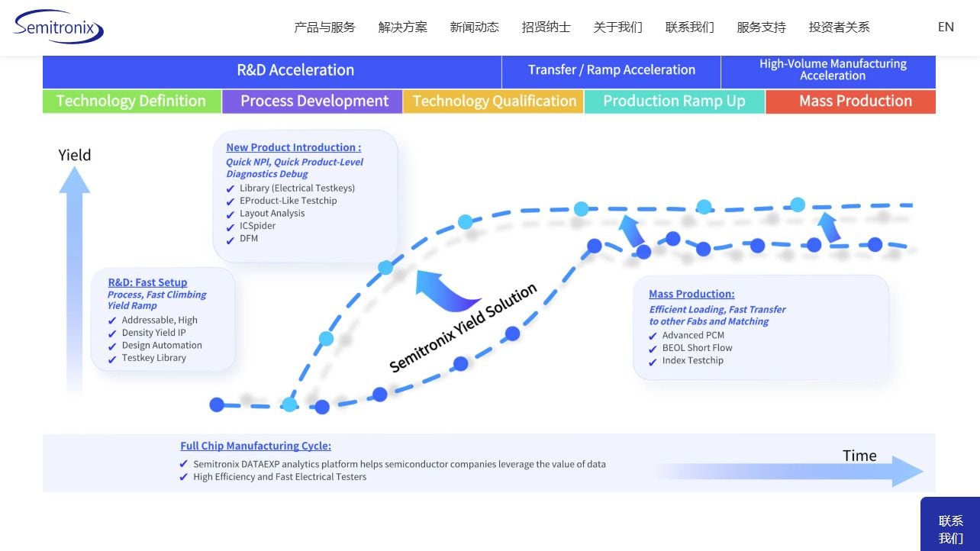Viewport: 980px width, 551px height.
Task: Click the underlined Mass Production: card heading
Action: (x=691, y=294)
